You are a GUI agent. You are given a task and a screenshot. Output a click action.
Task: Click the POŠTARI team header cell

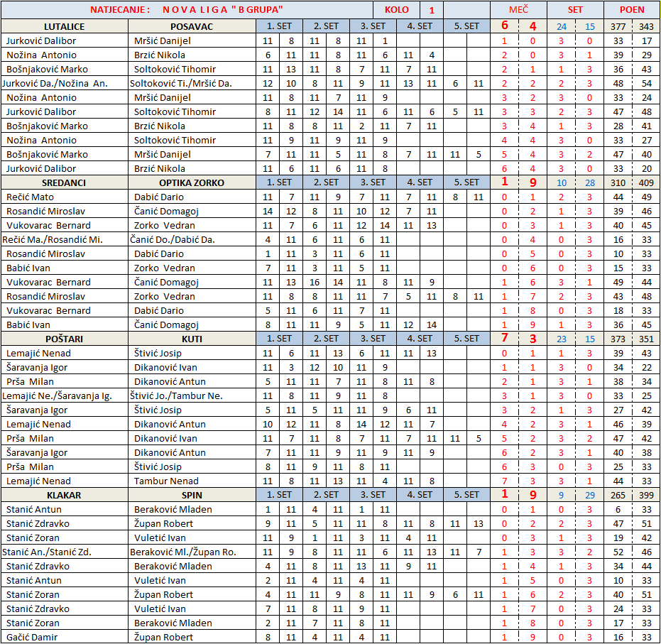pos(65,339)
